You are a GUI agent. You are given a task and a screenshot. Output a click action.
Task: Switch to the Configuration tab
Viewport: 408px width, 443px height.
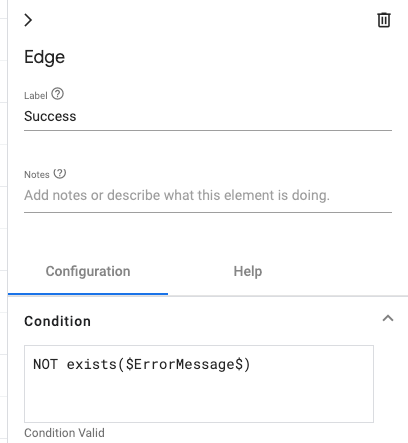tap(88, 271)
